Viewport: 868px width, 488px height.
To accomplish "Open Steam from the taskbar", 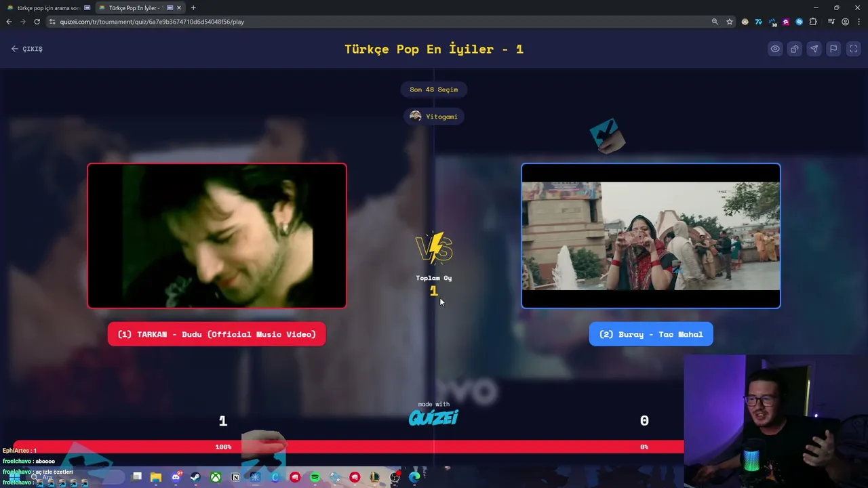I will coord(195,477).
